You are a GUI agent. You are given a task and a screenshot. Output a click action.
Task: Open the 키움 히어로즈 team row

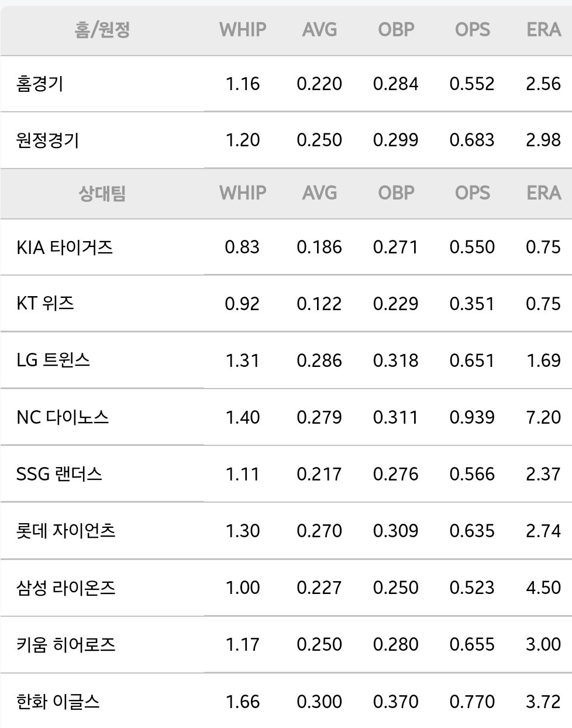tap(286, 644)
